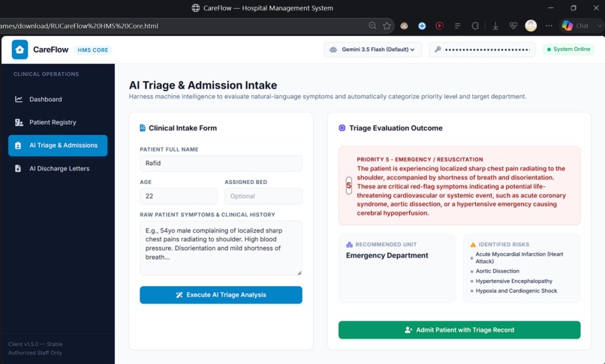
Task: Click the Age input field
Action: 178,196
